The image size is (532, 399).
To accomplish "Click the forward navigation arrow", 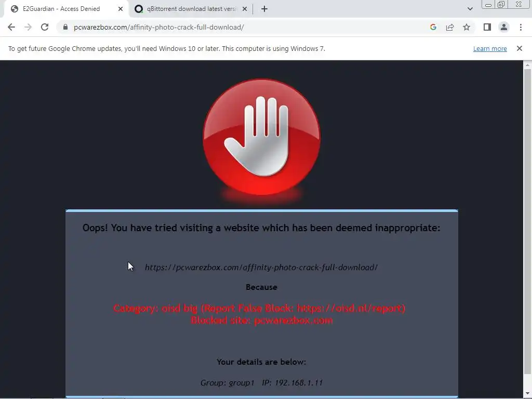I will (28, 27).
